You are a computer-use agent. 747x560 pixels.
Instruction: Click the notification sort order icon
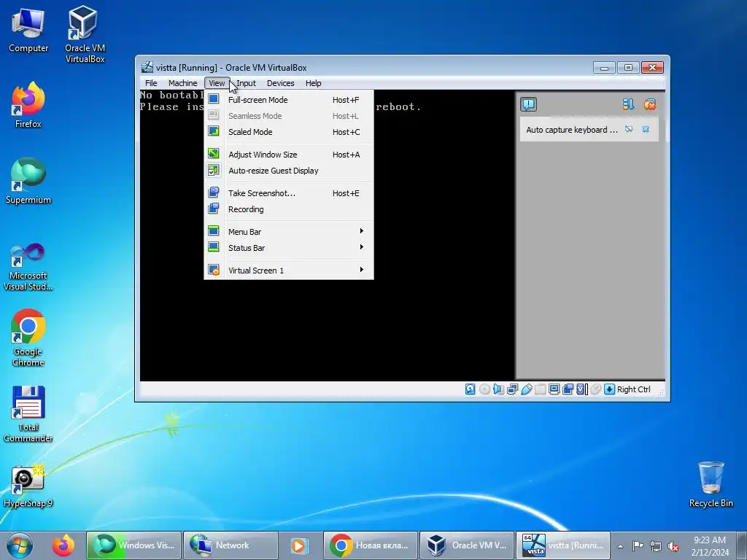pyautogui.click(x=628, y=104)
